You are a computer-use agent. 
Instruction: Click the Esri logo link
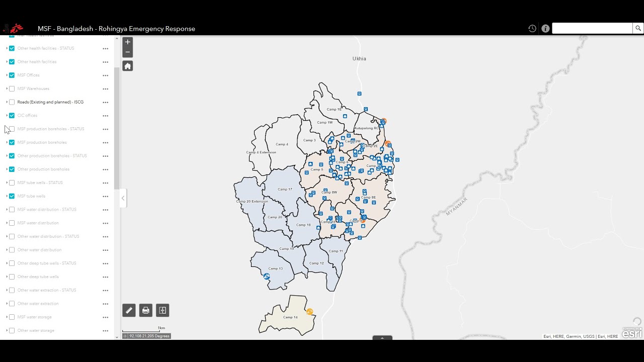632,332
